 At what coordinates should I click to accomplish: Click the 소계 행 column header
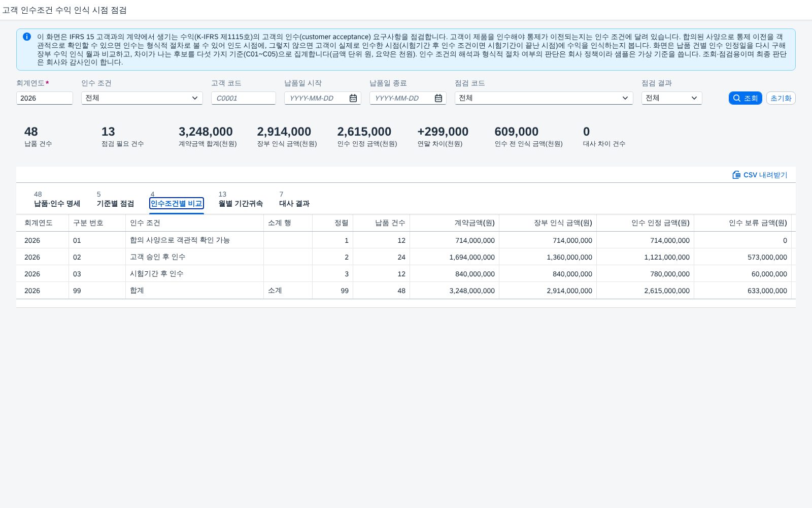[x=288, y=223]
